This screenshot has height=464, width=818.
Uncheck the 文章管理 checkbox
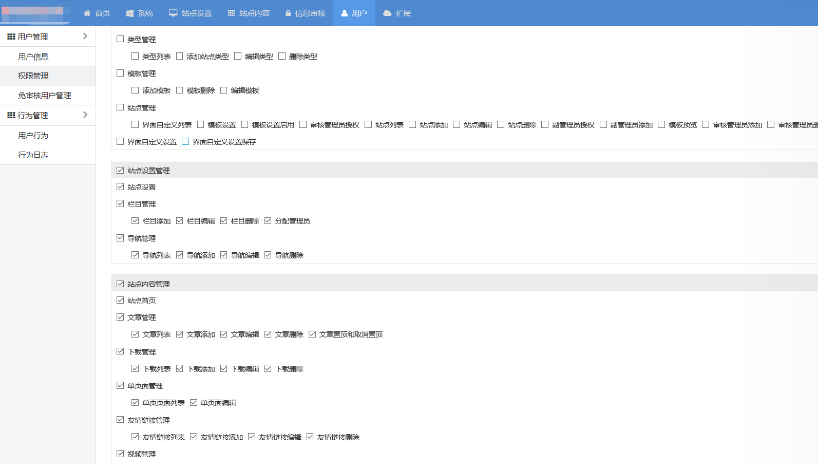(x=121, y=317)
